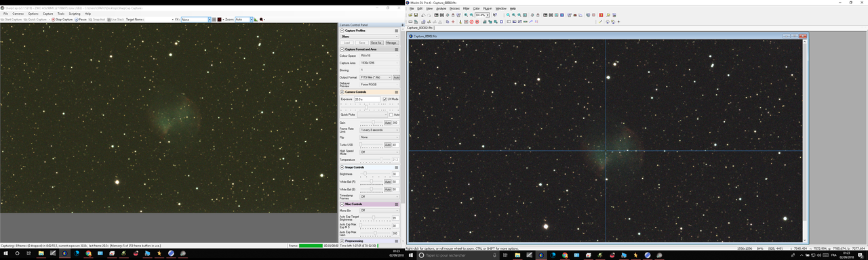Click Quick Capture in SharpCap toolbar

(36, 20)
